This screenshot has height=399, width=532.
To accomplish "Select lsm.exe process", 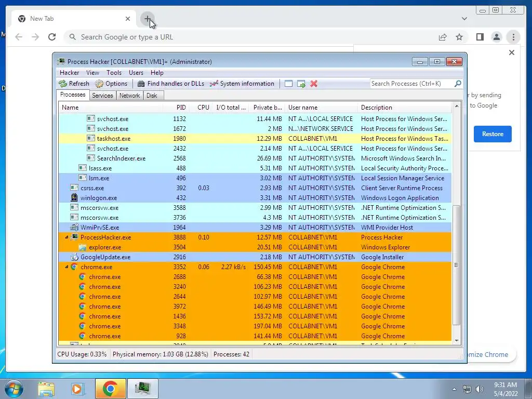I will pos(255,178).
